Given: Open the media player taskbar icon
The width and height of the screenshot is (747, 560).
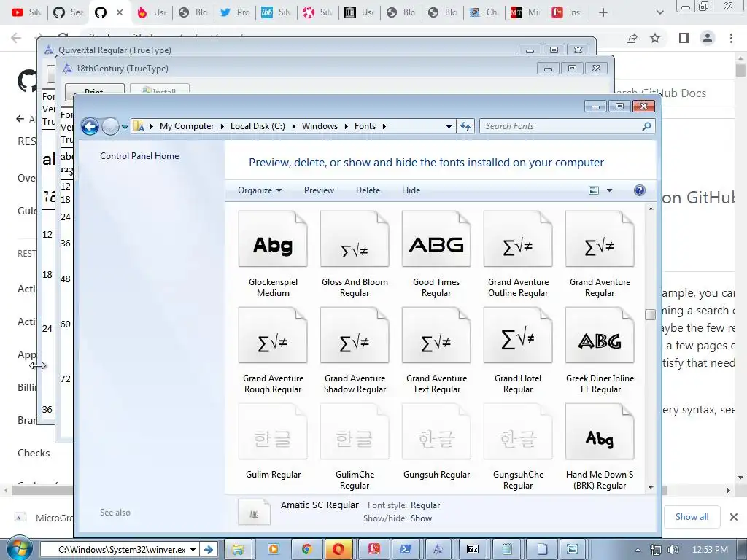Looking at the screenshot, I should (x=274, y=549).
